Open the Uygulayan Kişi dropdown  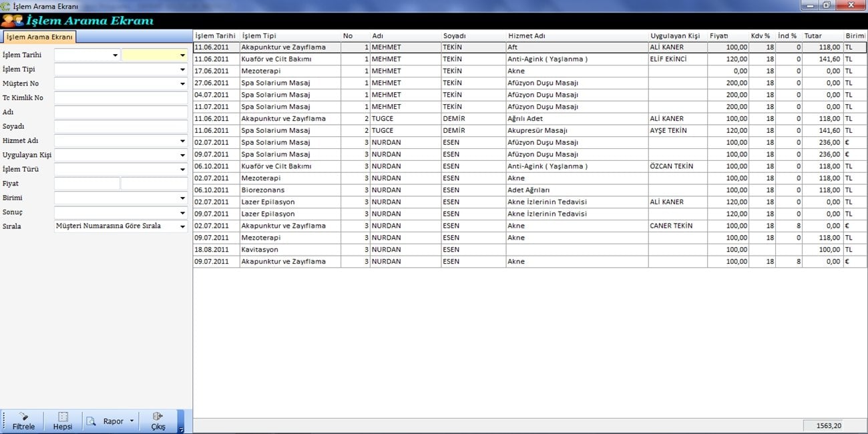click(x=182, y=156)
